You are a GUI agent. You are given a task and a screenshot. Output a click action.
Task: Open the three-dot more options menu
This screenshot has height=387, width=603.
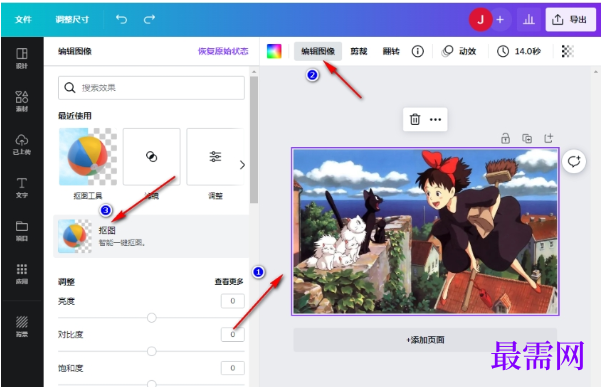[x=435, y=120]
